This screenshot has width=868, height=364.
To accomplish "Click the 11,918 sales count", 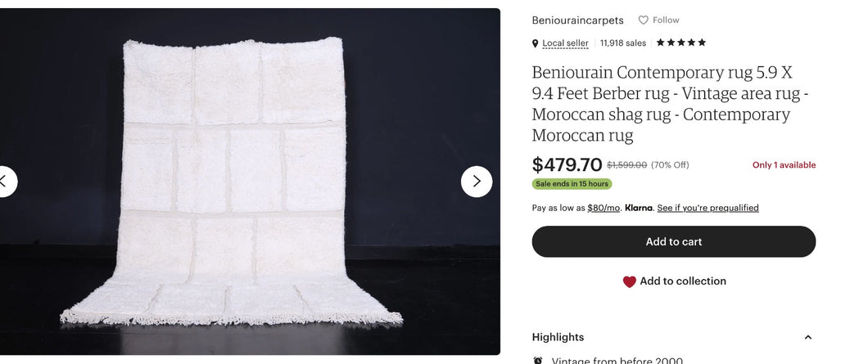I will (622, 43).
